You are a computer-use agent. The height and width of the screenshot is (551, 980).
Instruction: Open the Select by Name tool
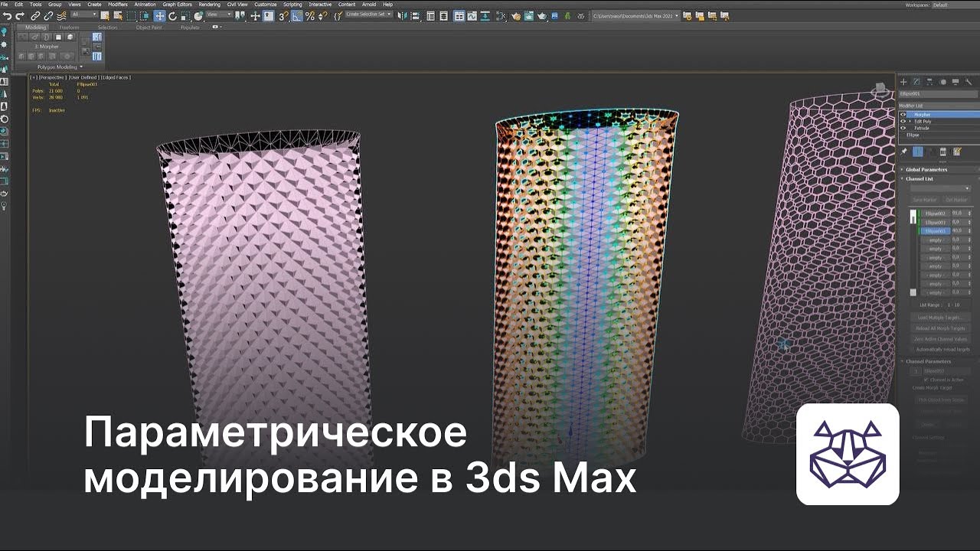(x=118, y=16)
